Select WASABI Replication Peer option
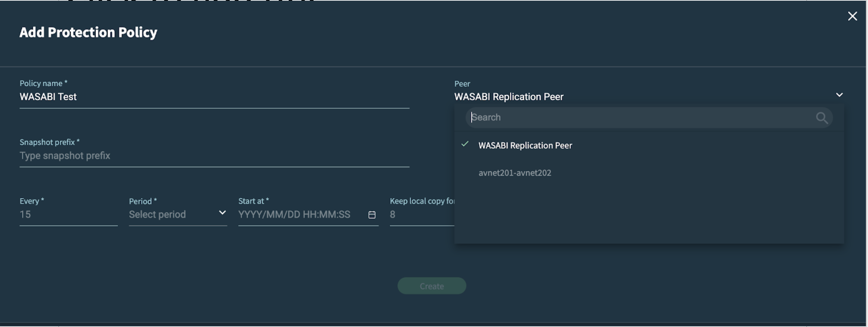 tap(649, 145)
